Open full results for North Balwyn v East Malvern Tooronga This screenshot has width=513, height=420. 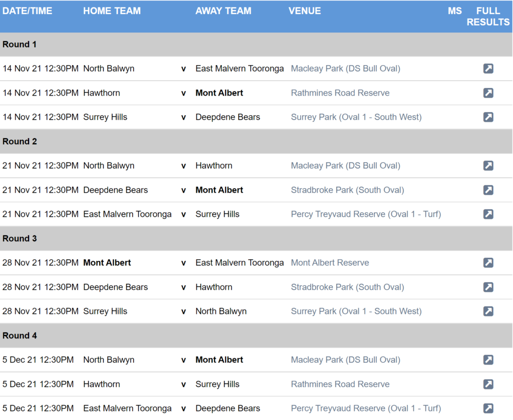pyautogui.click(x=488, y=69)
